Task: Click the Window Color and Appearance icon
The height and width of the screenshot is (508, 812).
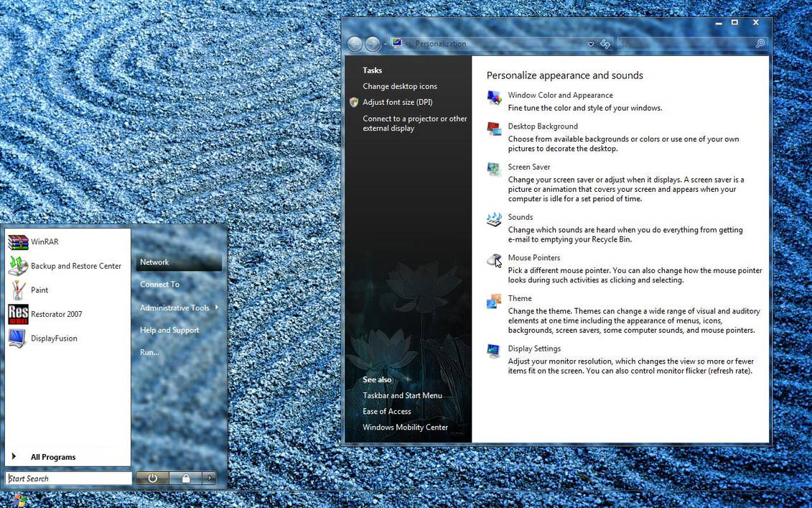Action: click(x=494, y=98)
